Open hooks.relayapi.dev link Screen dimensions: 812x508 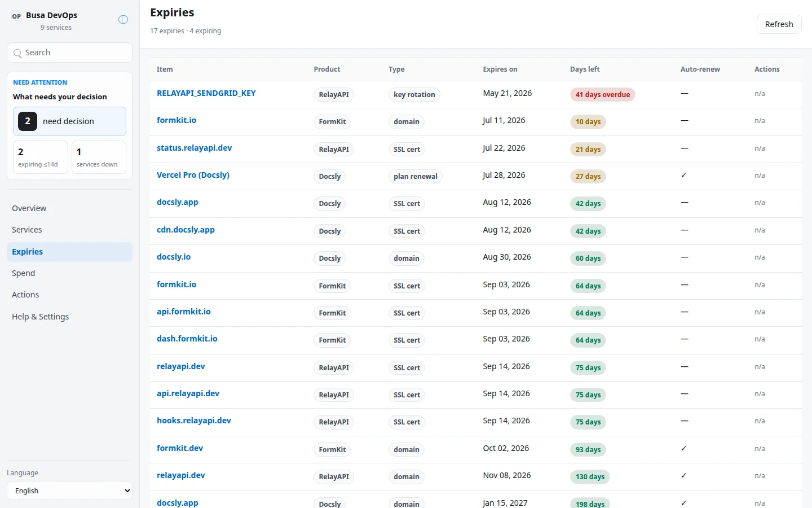(x=194, y=421)
